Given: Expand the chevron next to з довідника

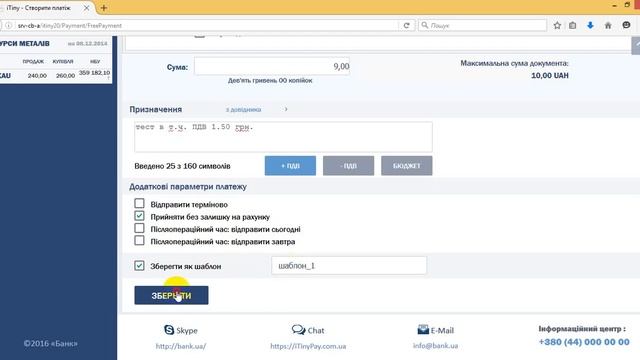Looking at the screenshot, I should point(286,109).
